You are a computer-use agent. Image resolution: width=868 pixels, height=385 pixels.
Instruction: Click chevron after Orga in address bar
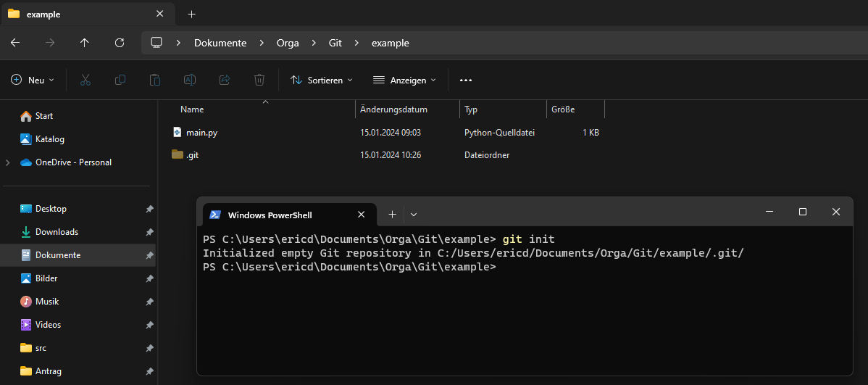click(314, 43)
